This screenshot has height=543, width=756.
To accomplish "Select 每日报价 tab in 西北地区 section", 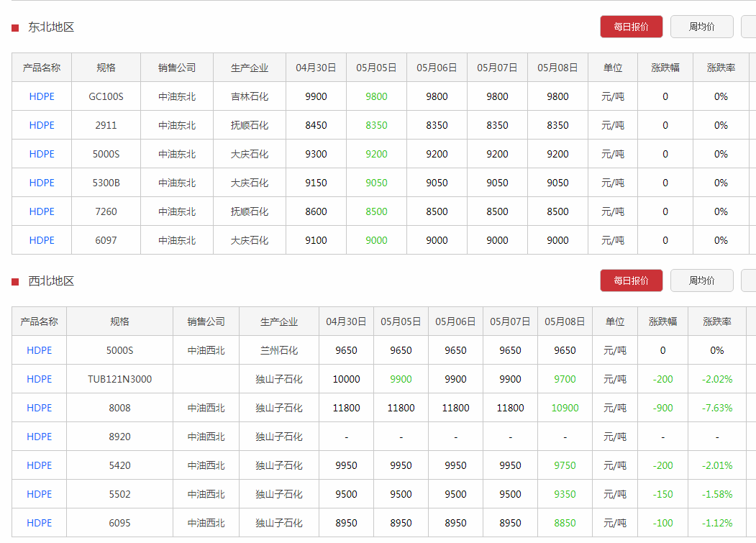I will coord(631,280).
